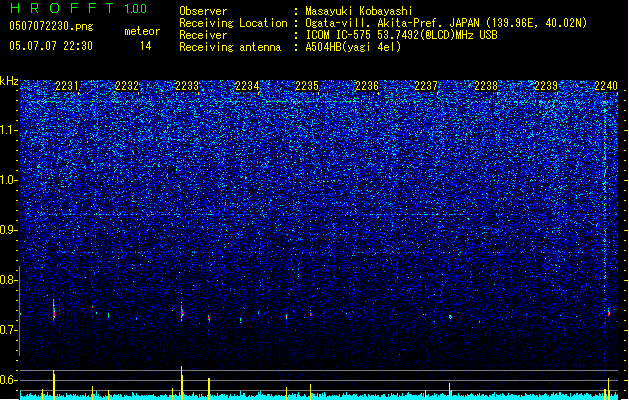Click the 1.0 kHz axis label
The height and width of the screenshot is (400, 629).
(x=8, y=180)
